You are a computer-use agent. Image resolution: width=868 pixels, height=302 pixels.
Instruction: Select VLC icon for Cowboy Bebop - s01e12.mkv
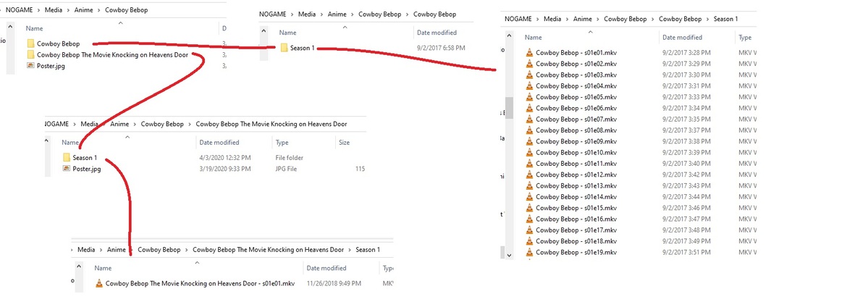530,175
